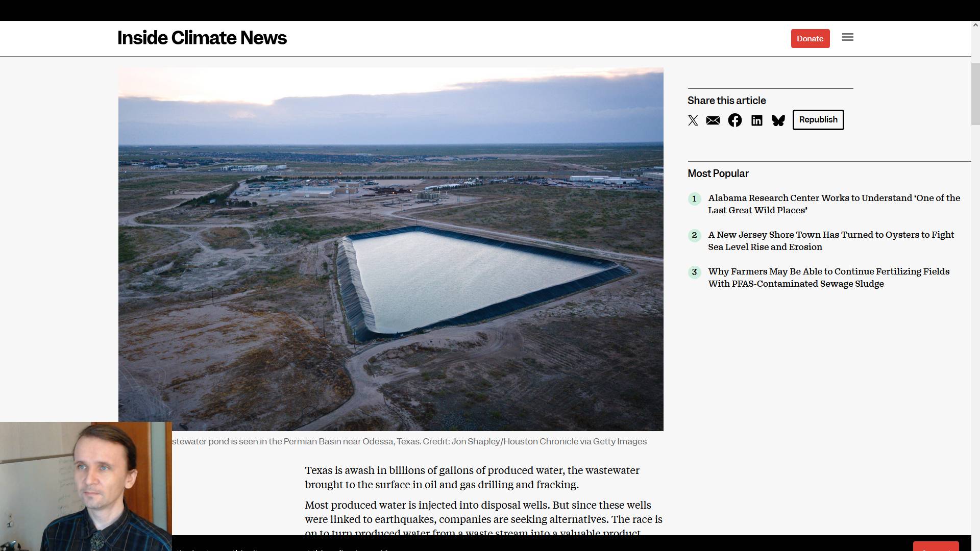The width and height of the screenshot is (980, 551).
Task: Share article on Facebook
Action: coord(735,120)
